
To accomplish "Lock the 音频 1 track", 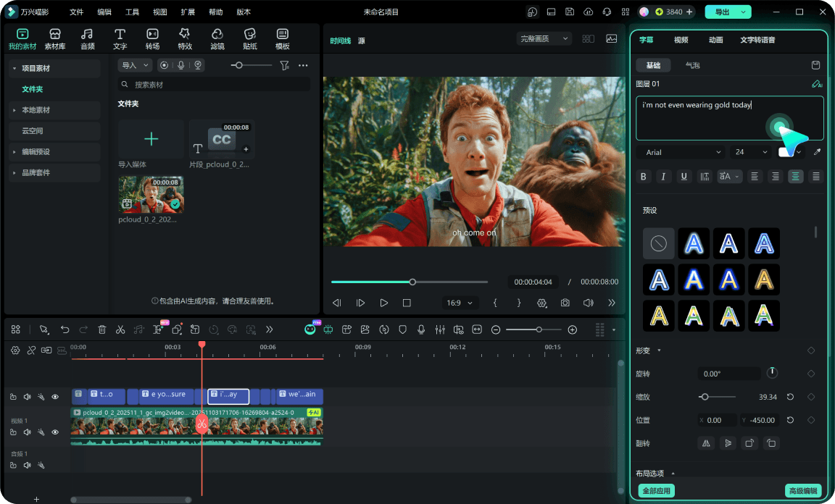I will tap(13, 465).
